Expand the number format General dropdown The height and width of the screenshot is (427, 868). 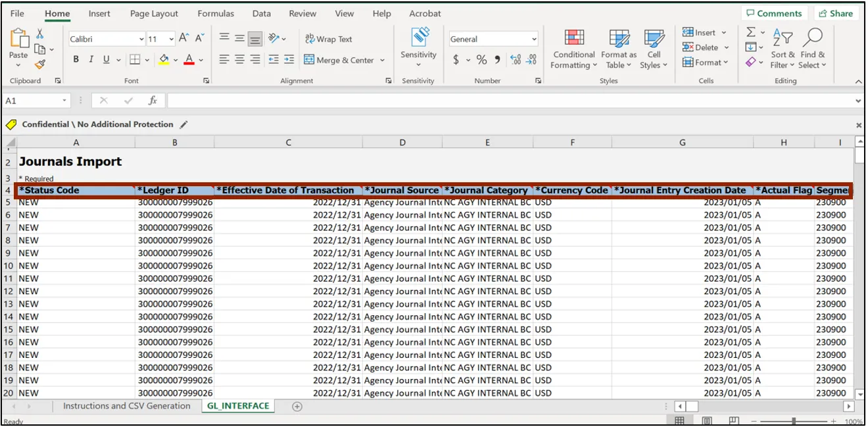(534, 39)
